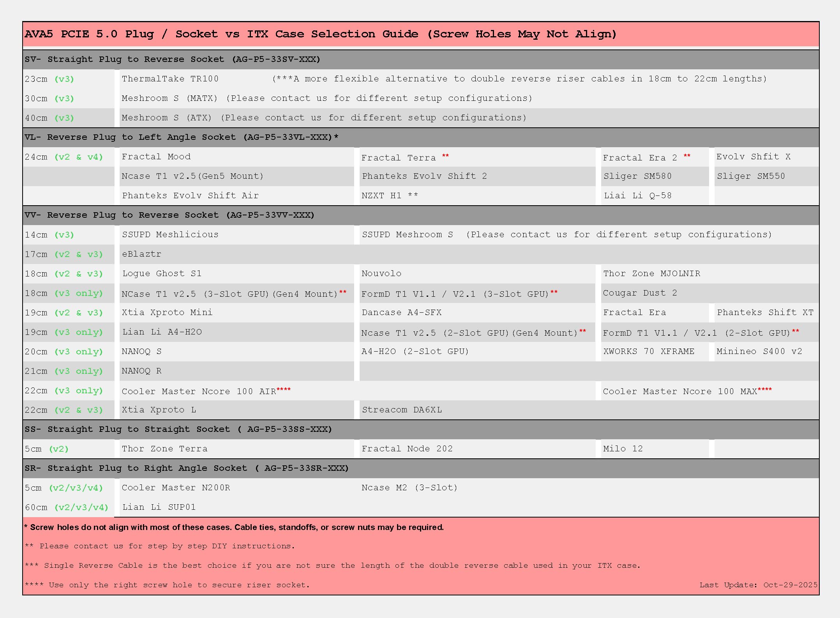
Task: Select the Lian Li SUP01 entry
Action: click(159, 507)
